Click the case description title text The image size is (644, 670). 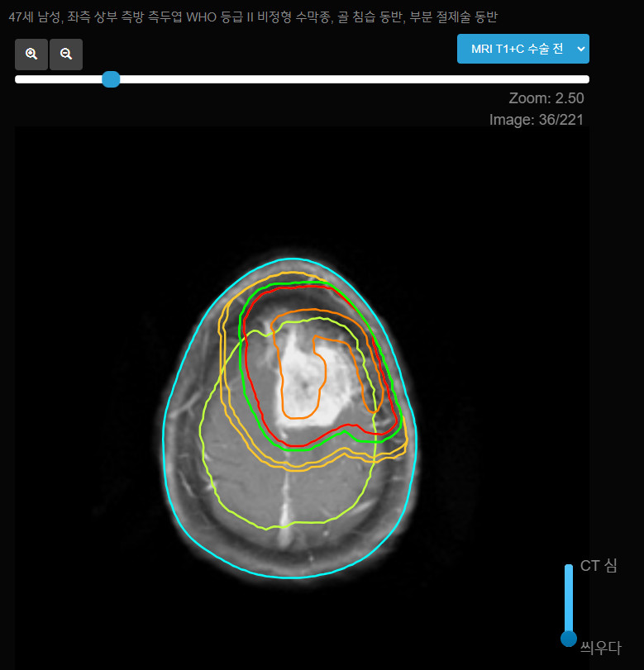click(253, 17)
